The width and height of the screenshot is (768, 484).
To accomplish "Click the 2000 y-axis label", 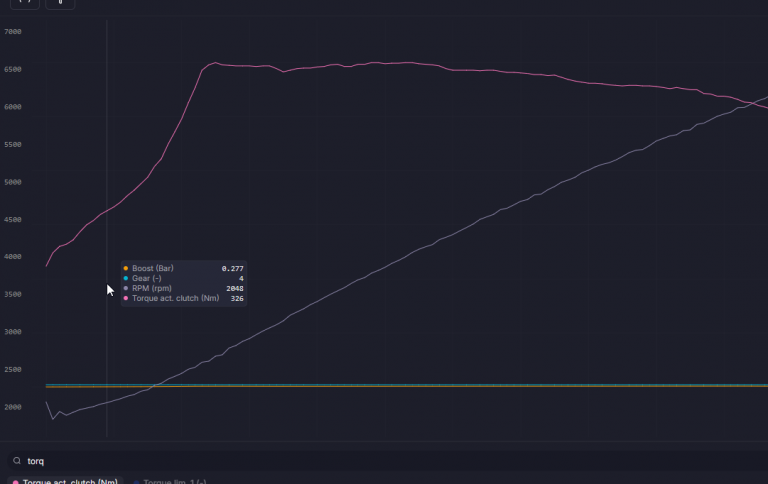I will (13, 407).
